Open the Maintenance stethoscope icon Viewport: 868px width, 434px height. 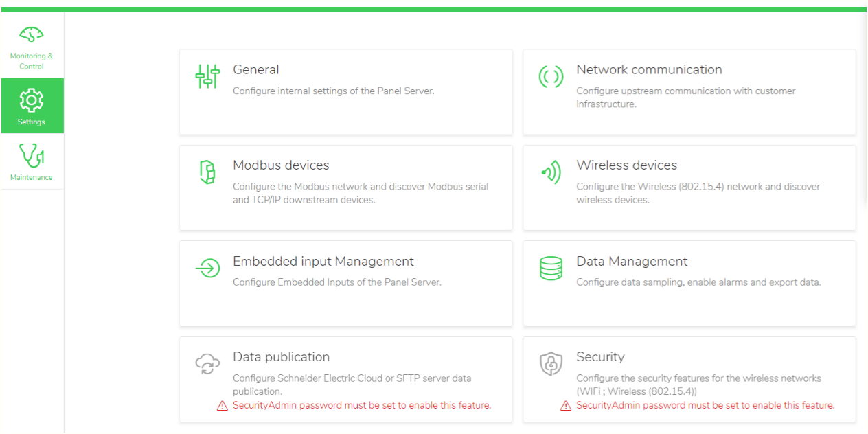32,157
